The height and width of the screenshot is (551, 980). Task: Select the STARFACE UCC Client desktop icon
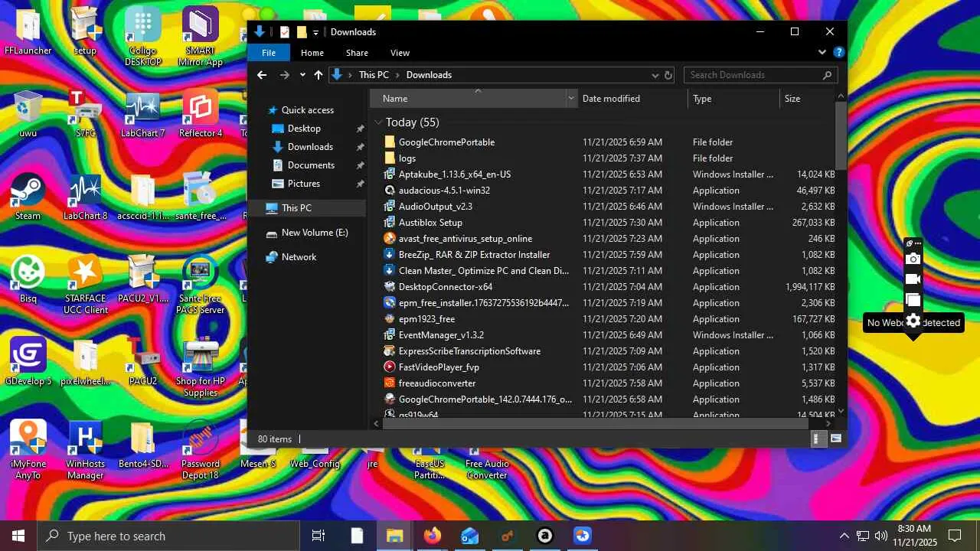tap(86, 285)
